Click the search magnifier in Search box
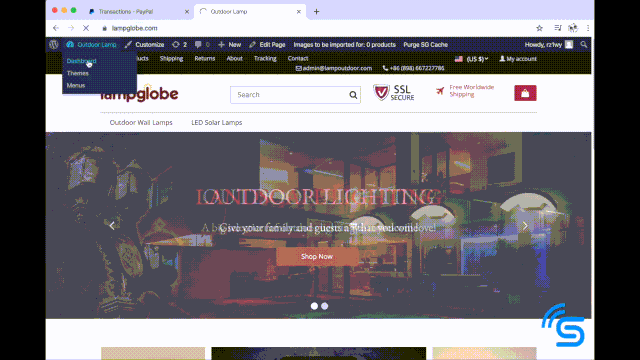 point(353,95)
